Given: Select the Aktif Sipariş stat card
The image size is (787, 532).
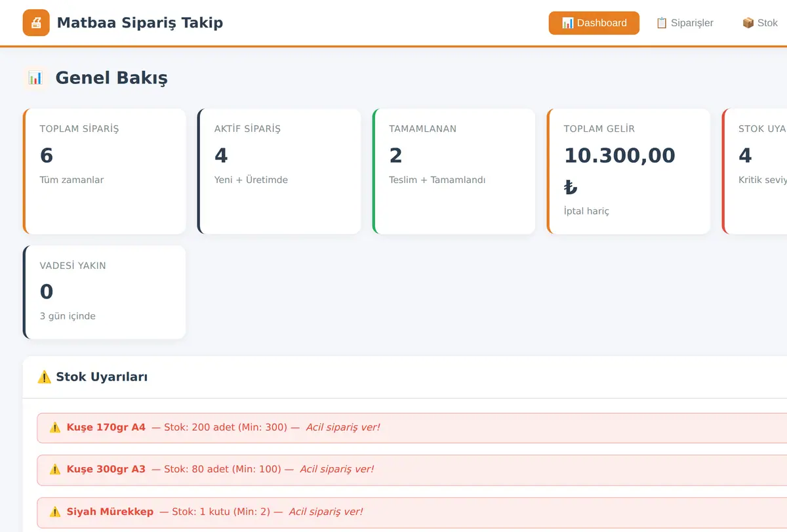Looking at the screenshot, I should pos(279,171).
